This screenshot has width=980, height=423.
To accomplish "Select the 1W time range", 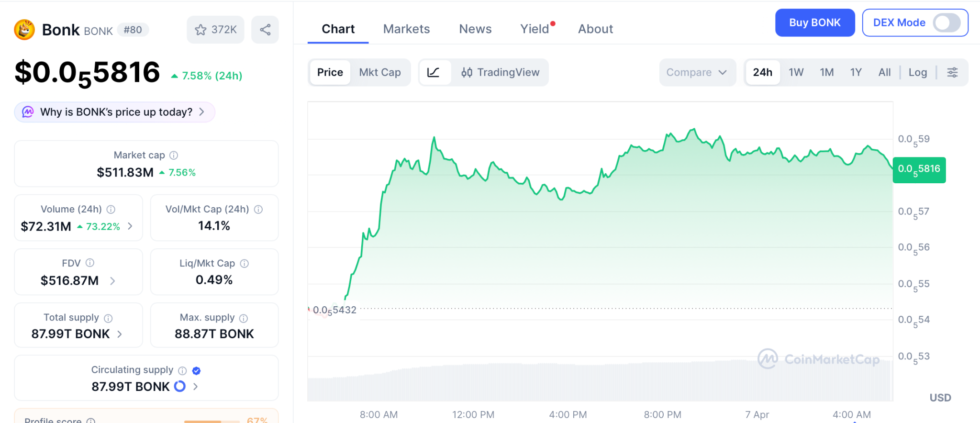I will (796, 72).
